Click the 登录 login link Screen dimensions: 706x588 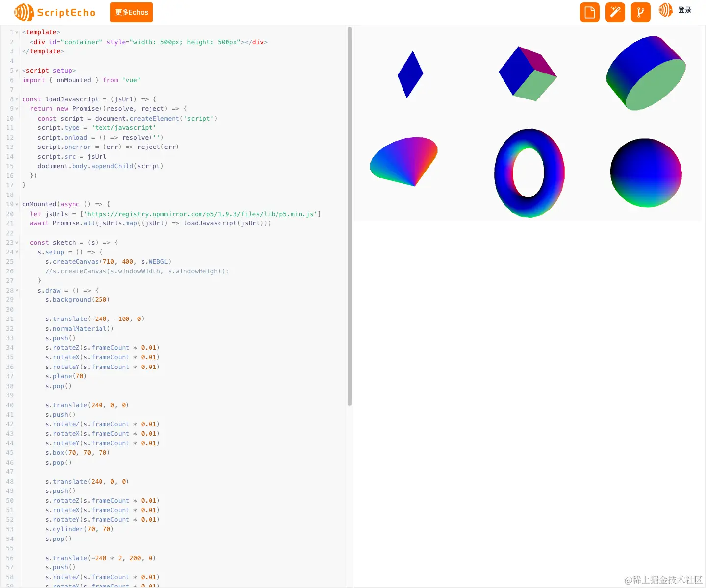coord(685,10)
